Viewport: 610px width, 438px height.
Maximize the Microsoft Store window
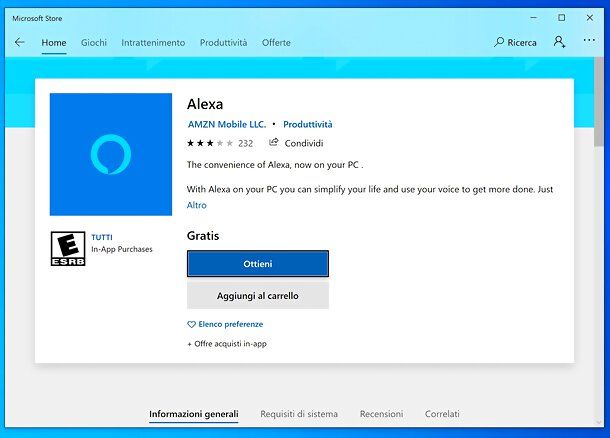coord(561,18)
